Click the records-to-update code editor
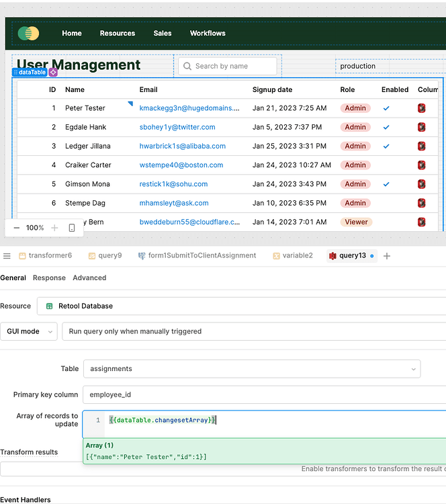Screen dimensions: 446x504 point(264,424)
